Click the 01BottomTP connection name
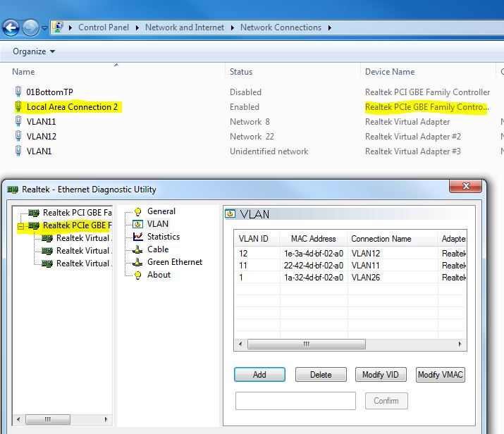The height and width of the screenshot is (434, 504). [49, 92]
